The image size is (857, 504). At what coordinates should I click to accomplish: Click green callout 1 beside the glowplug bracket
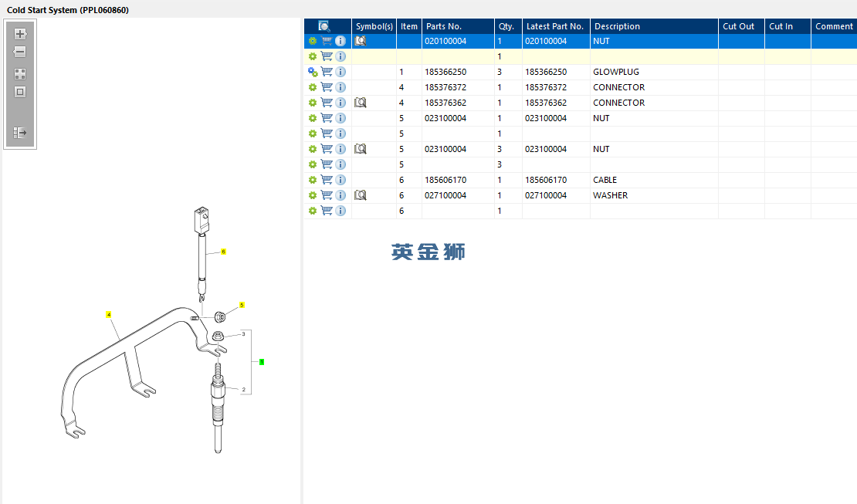pyautogui.click(x=262, y=362)
